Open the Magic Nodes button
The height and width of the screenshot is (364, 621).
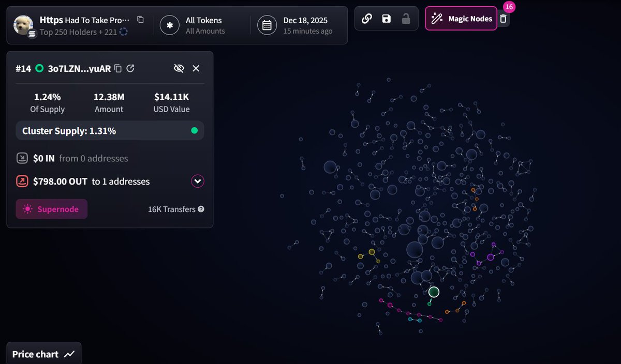click(461, 19)
